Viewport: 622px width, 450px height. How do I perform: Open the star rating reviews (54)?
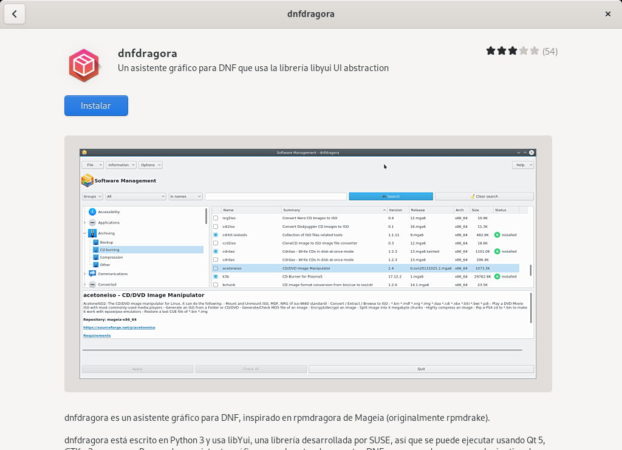(x=522, y=51)
